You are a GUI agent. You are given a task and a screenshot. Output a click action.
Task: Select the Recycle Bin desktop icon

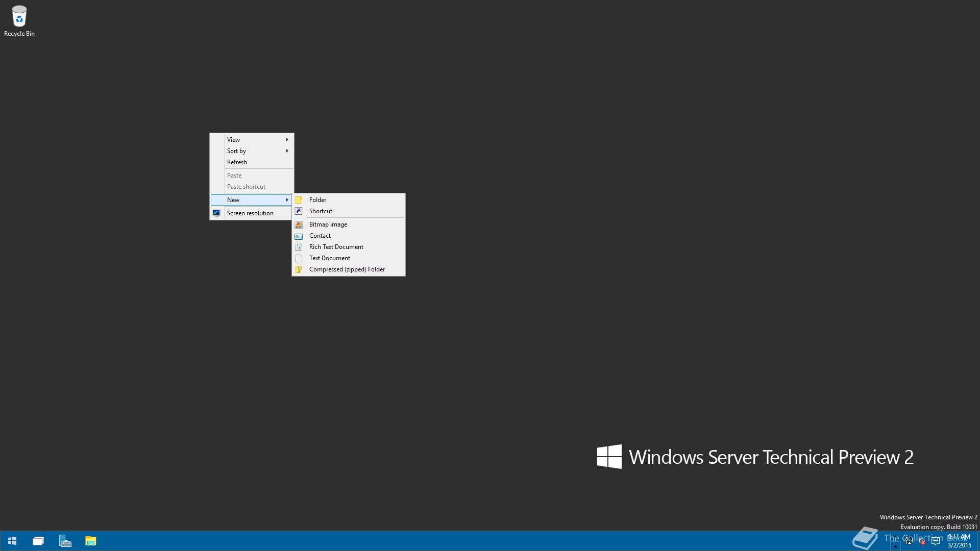tap(19, 21)
